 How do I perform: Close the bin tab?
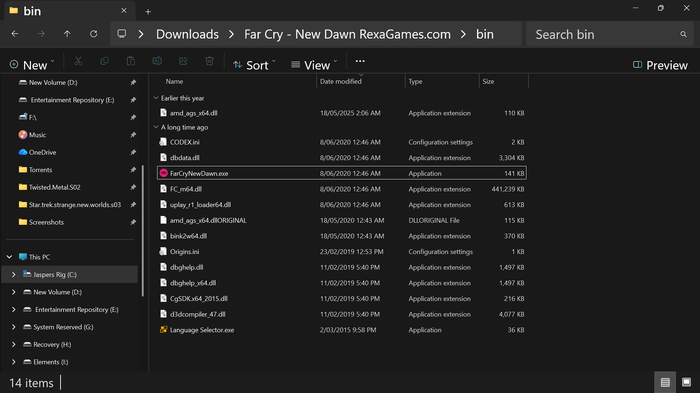click(124, 11)
